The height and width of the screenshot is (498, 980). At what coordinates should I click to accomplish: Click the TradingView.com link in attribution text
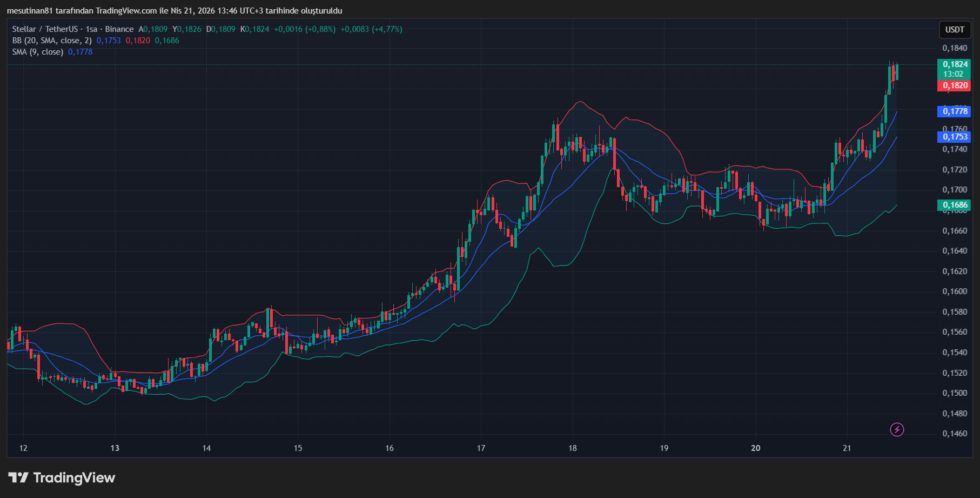click(124, 10)
